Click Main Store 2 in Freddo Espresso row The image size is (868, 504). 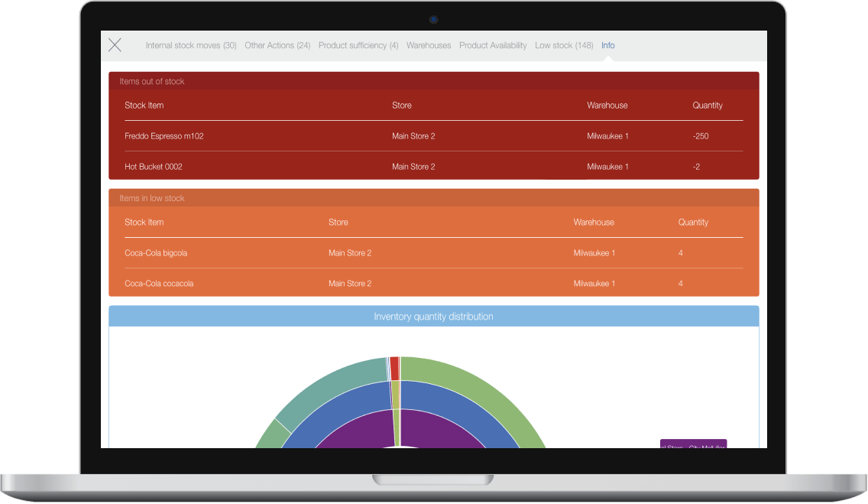tap(413, 136)
